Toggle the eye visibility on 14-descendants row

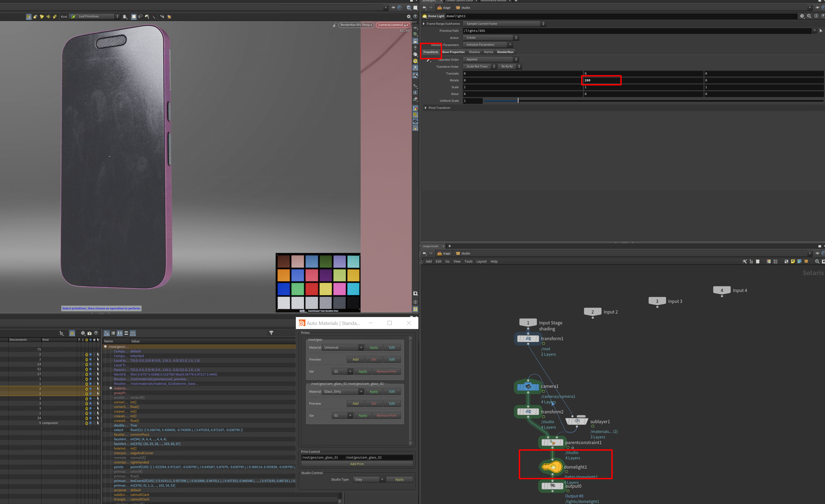(90, 364)
